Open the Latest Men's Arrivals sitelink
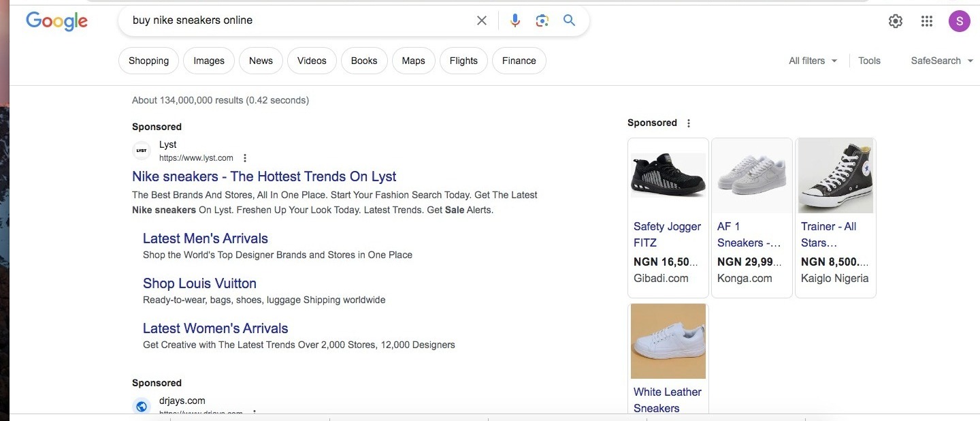 (x=206, y=238)
